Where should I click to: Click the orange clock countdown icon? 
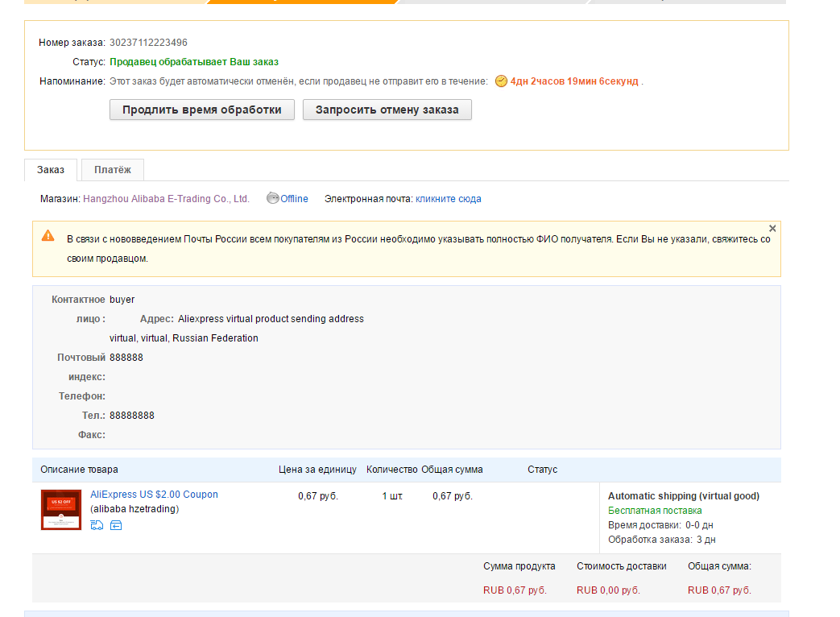(x=501, y=81)
